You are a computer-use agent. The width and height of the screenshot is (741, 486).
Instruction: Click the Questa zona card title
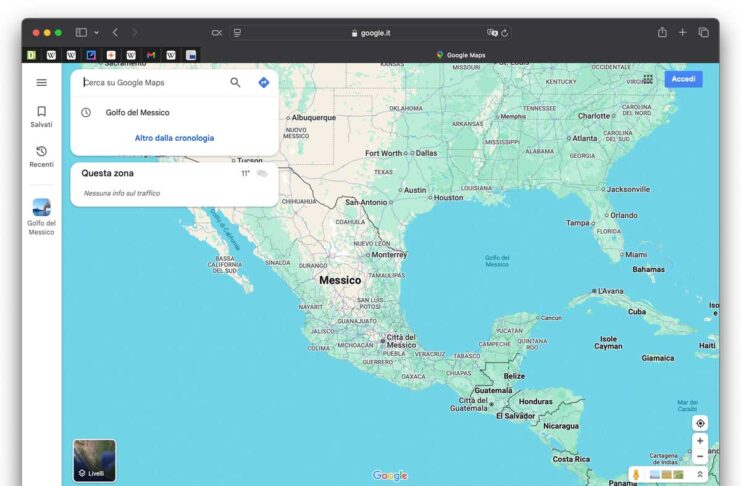107,173
